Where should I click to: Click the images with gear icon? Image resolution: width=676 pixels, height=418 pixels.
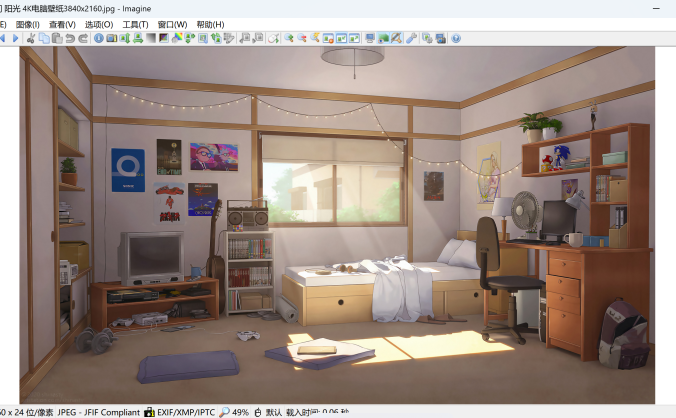pos(427,38)
